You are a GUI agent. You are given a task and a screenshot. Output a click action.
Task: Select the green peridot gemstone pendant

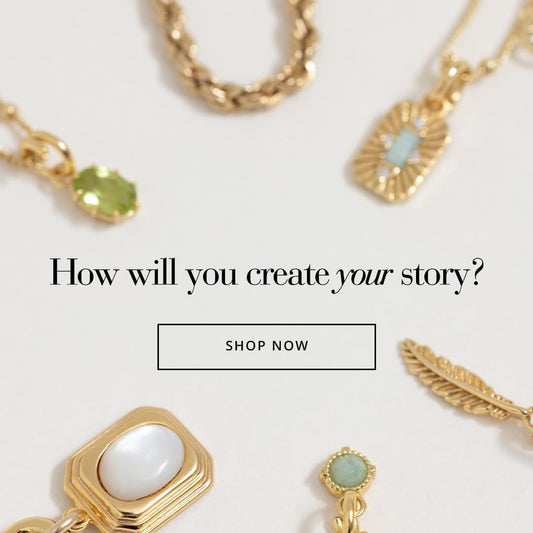coord(106,194)
